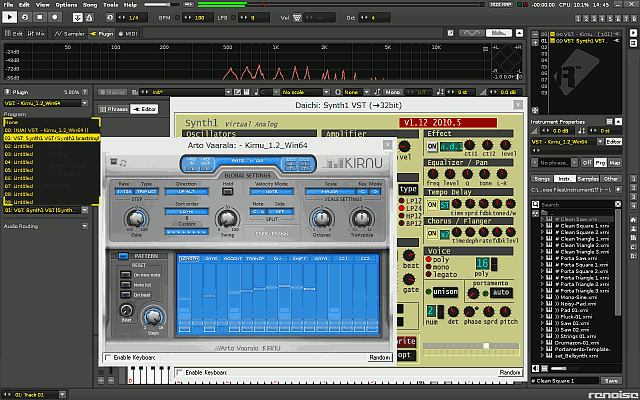Click scope waveform view icon
The image size is (640, 400).
click(472, 33)
